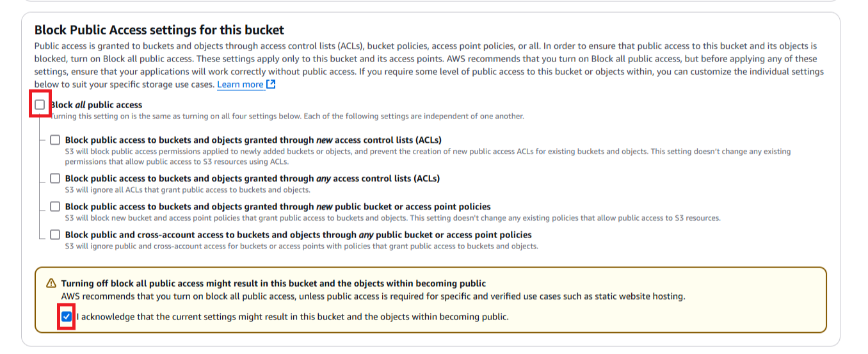Viewport: 868px width, 354px height.
Task: Click label for new public bucket policies option
Action: point(277,207)
